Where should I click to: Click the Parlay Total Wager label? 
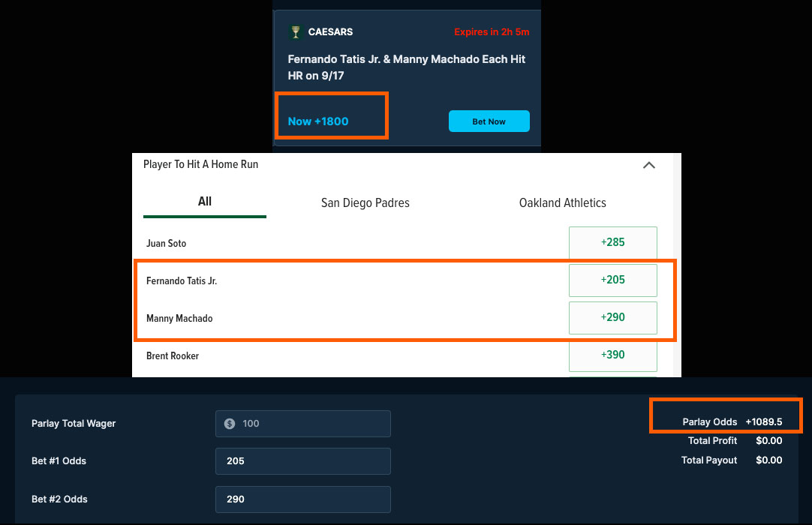coord(74,424)
